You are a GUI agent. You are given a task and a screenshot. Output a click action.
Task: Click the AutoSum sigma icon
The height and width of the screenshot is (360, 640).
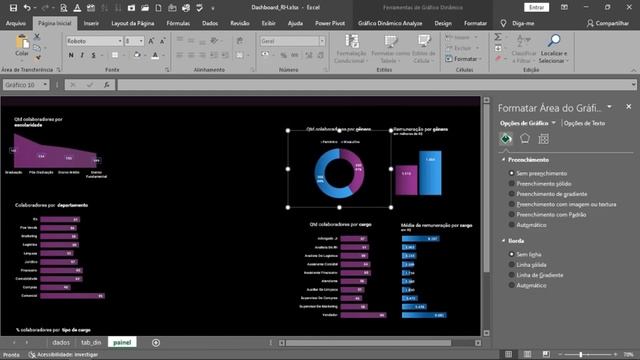[498, 37]
